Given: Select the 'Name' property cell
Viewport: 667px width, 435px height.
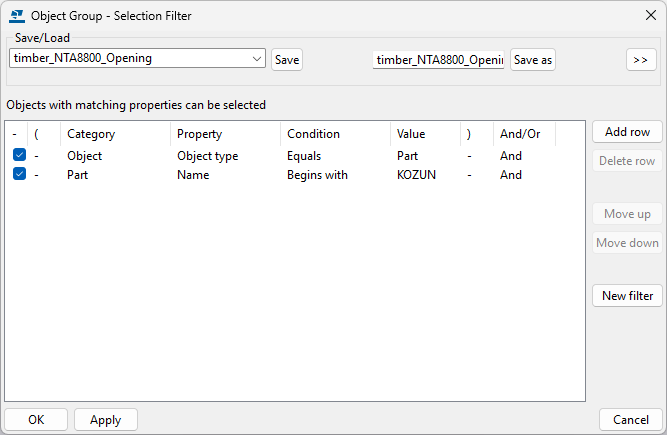Looking at the screenshot, I should click(x=193, y=175).
